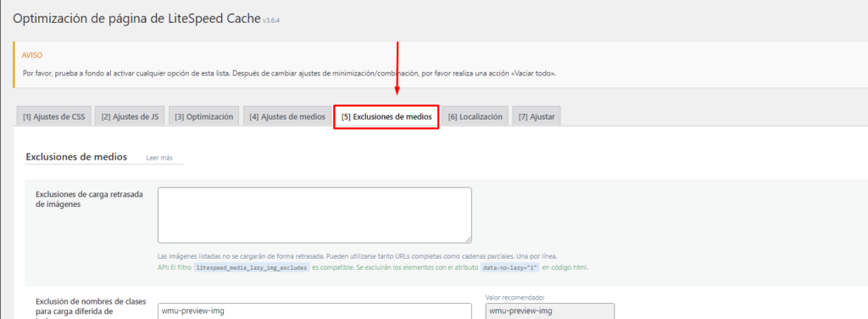868x319 pixels.
Task: Follow the Leer más link
Action: (x=159, y=158)
